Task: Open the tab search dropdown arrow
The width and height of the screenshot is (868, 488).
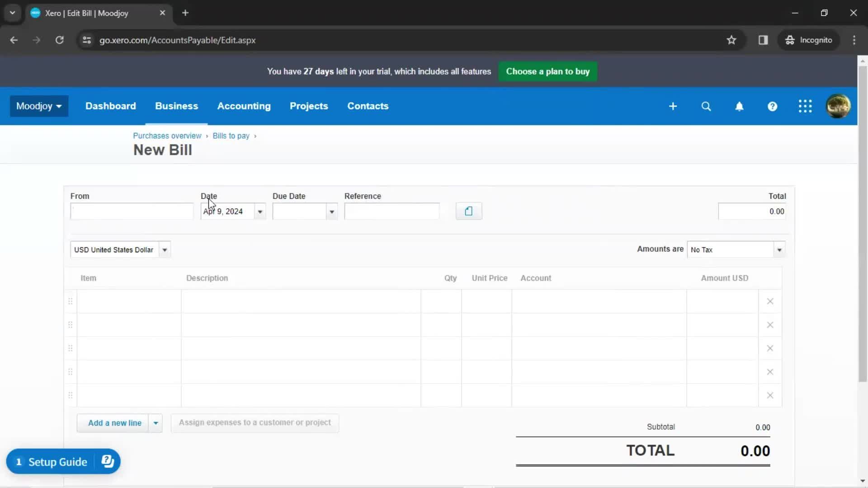Action: (x=13, y=13)
